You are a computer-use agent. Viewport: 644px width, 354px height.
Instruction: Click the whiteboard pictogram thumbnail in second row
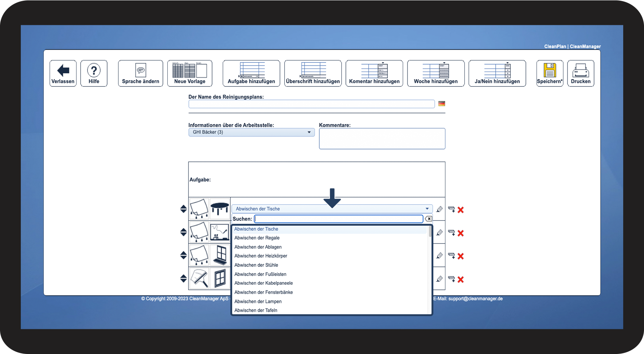click(220, 232)
